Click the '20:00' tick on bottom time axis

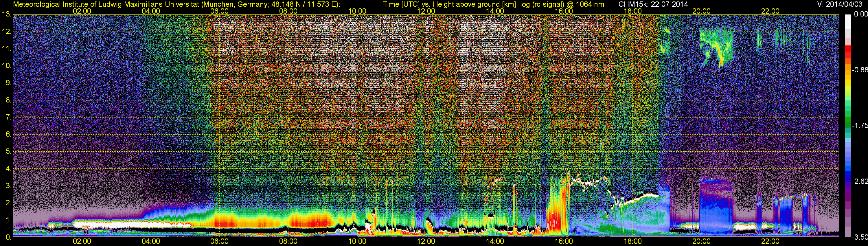point(702,242)
